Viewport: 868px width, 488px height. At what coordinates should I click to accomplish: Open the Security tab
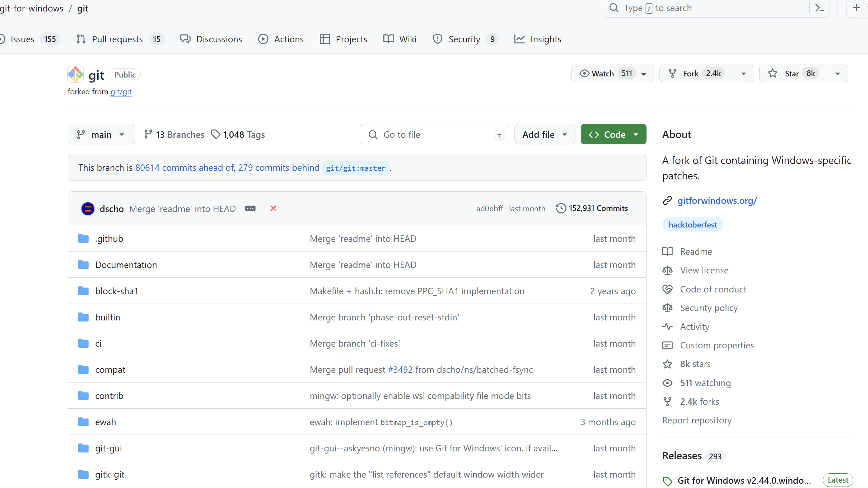click(x=464, y=39)
